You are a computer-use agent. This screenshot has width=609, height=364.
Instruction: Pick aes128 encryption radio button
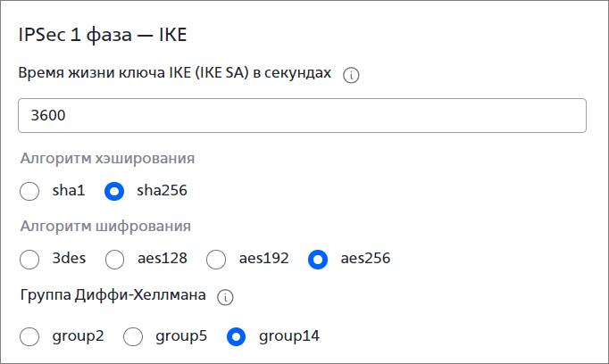(x=114, y=260)
